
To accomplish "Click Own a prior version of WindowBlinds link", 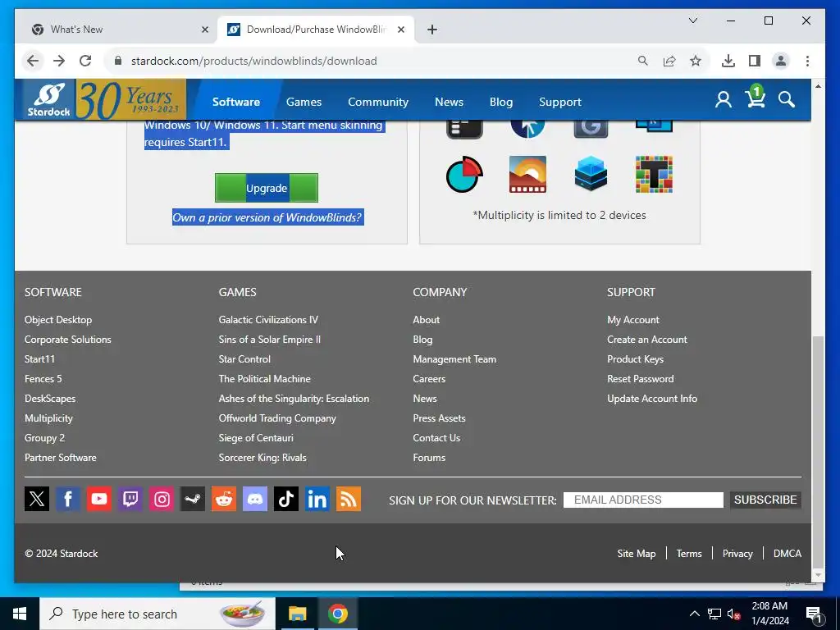I will pyautogui.click(x=267, y=217).
